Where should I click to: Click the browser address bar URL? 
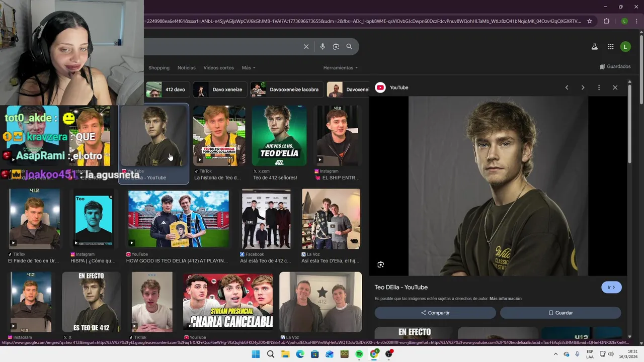pyautogui.click(x=362, y=21)
